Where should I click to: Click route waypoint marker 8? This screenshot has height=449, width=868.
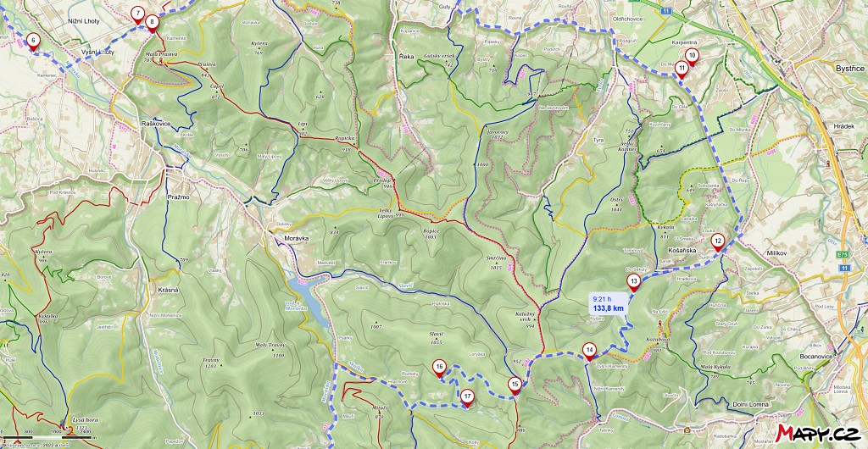[153, 24]
